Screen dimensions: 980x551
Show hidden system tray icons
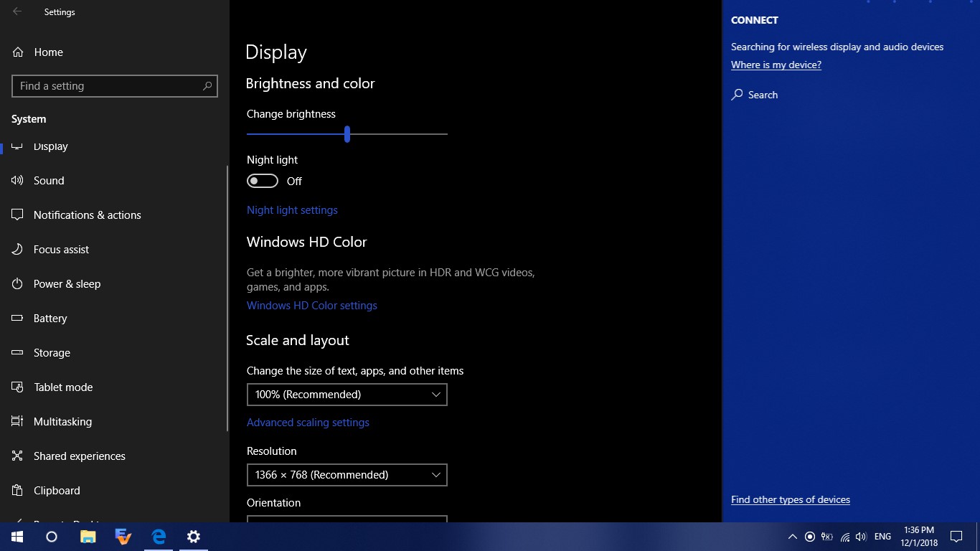[x=792, y=537]
